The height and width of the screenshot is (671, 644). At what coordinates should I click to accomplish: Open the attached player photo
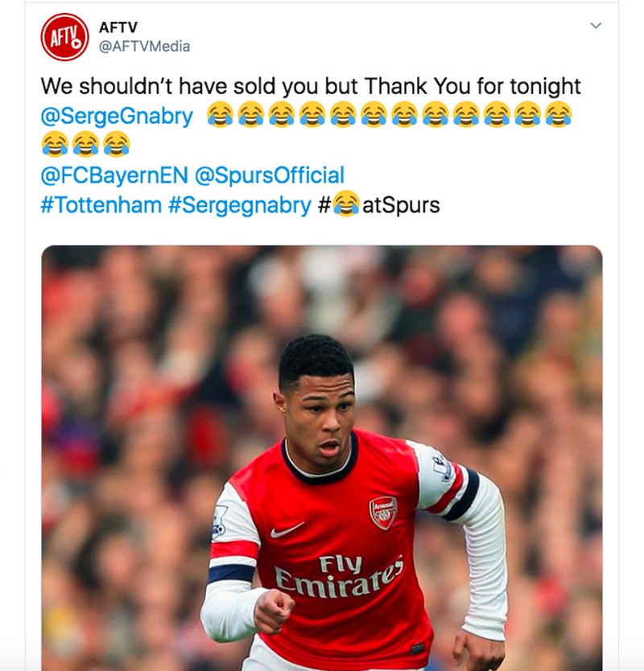(x=322, y=459)
